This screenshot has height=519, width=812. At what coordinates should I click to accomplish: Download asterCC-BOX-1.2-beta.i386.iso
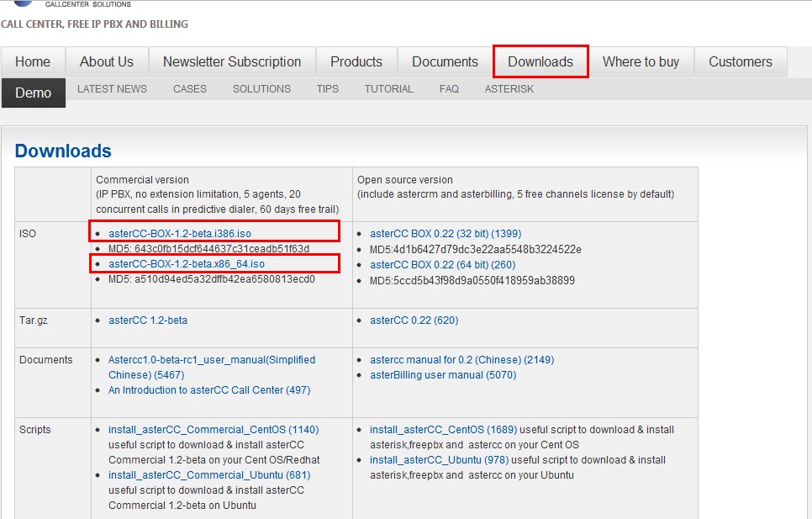(180, 234)
